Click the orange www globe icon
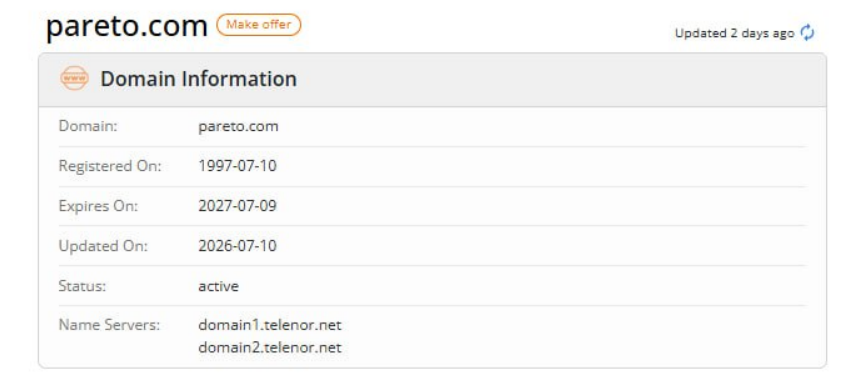841x373 pixels. tap(74, 78)
